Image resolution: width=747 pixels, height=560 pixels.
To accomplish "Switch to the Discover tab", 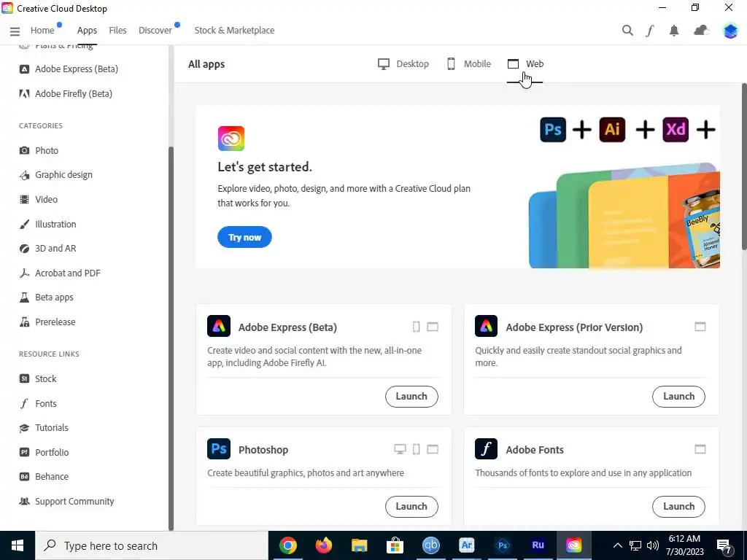I will (x=155, y=31).
